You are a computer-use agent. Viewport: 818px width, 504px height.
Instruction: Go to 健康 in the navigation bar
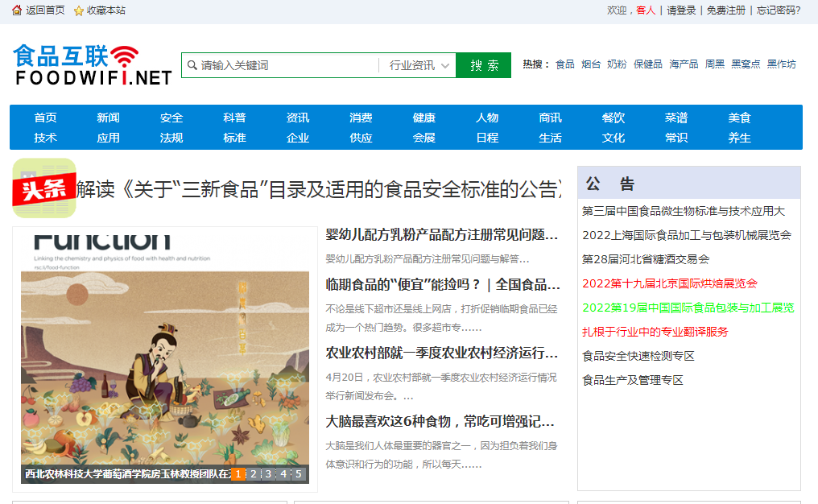(423, 118)
